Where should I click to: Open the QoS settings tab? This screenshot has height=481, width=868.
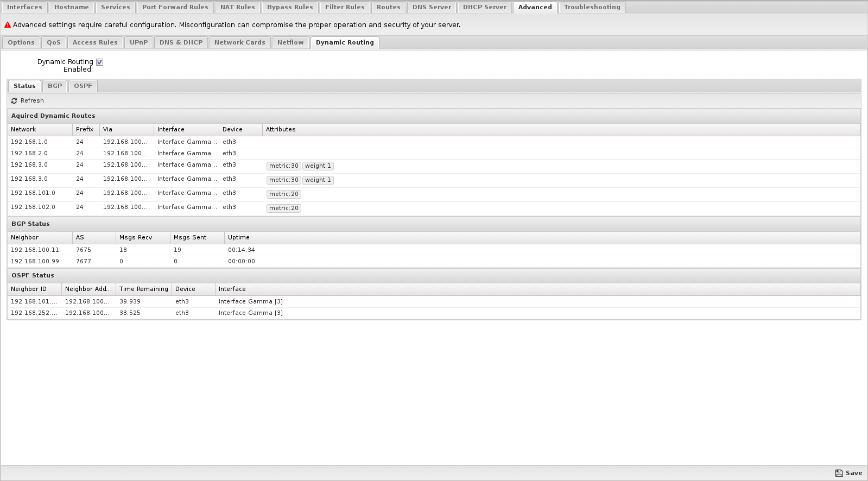point(54,42)
